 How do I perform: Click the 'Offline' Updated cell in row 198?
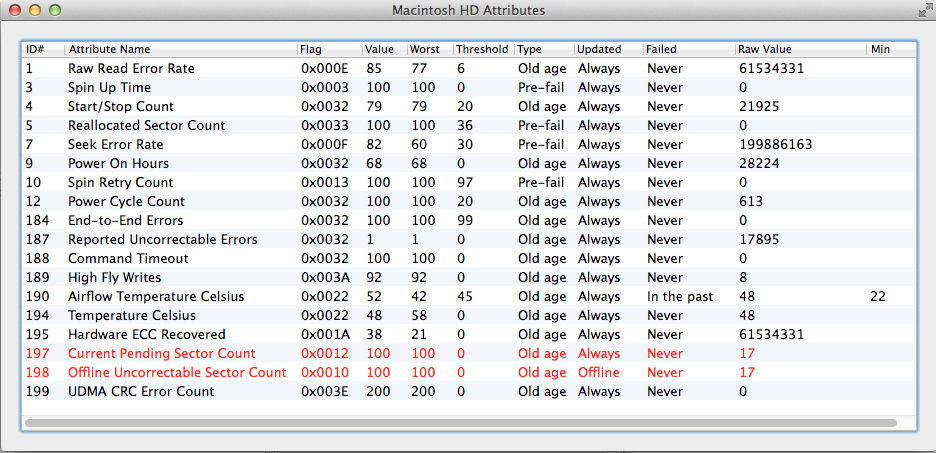tap(599, 373)
